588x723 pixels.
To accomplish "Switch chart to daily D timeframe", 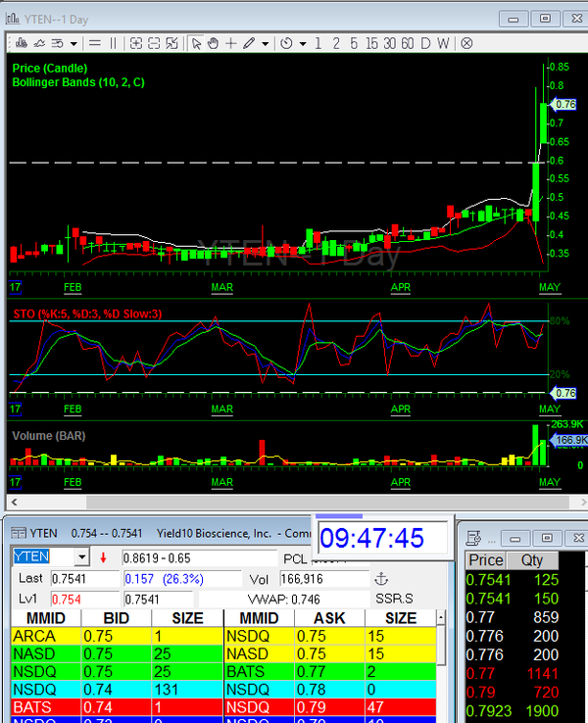I will click(x=425, y=43).
